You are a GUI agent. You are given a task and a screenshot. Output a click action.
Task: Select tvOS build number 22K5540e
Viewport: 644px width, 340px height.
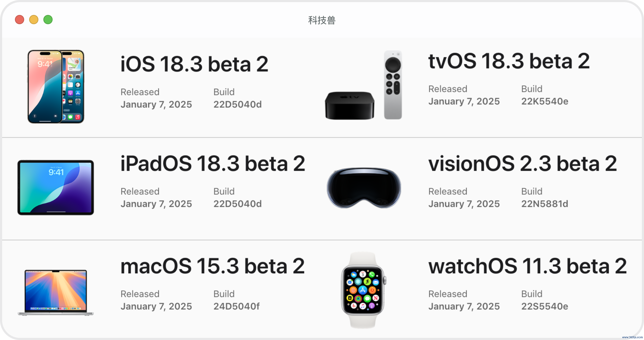[545, 101]
